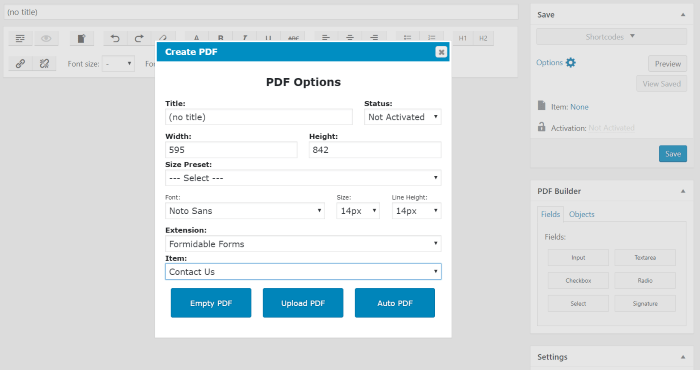Click the Item None link

tap(579, 107)
